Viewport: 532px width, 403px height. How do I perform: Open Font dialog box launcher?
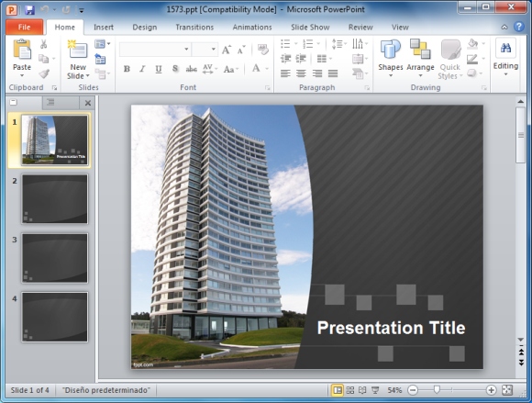coord(268,88)
